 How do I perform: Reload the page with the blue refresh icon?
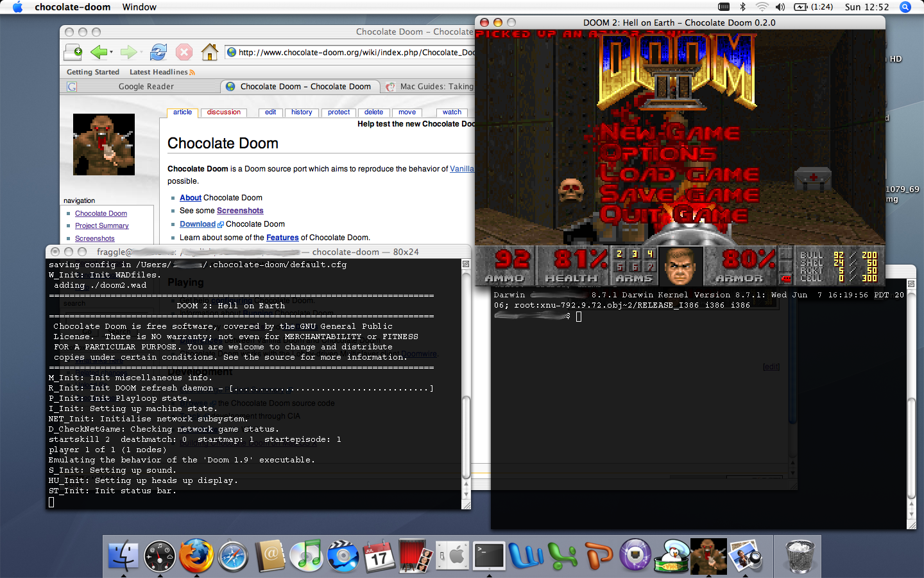158,52
